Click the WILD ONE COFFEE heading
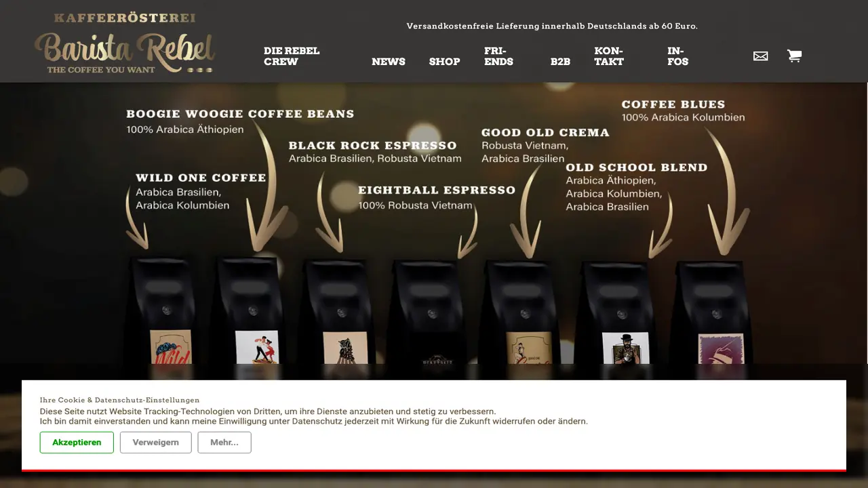 point(201,178)
